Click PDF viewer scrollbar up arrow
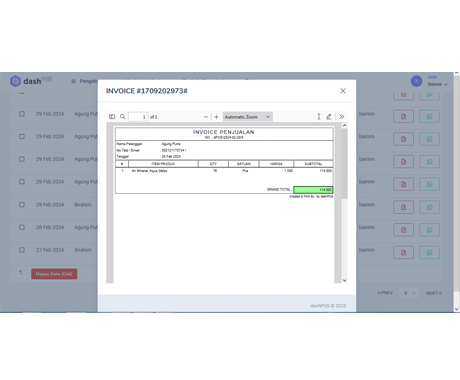The image size is (460, 380). pyautogui.click(x=344, y=125)
